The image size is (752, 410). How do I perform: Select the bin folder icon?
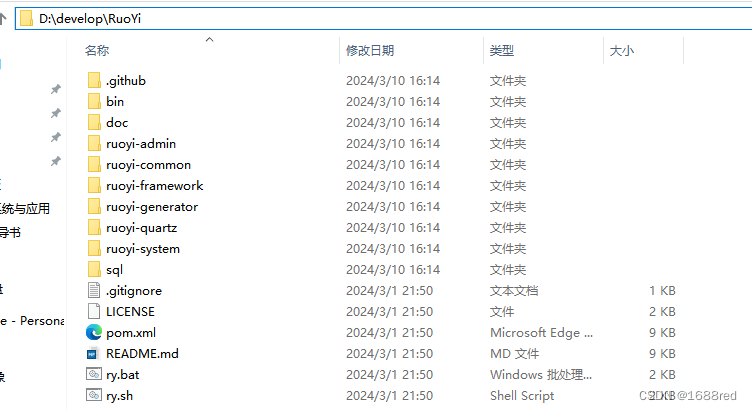tap(94, 102)
